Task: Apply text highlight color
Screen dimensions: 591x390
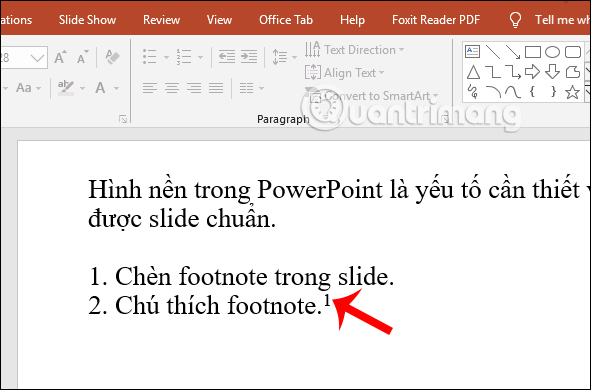Action: pyautogui.click(x=66, y=88)
